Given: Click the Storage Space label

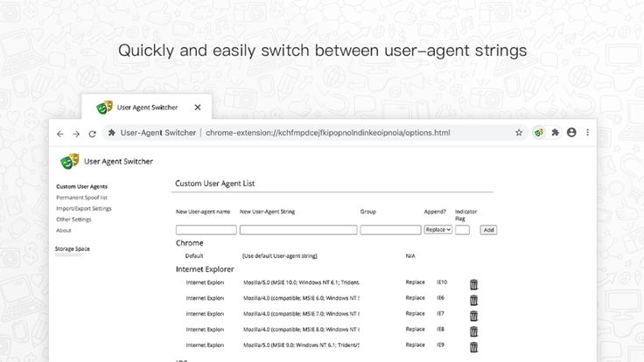Looking at the screenshot, I should (73, 248).
